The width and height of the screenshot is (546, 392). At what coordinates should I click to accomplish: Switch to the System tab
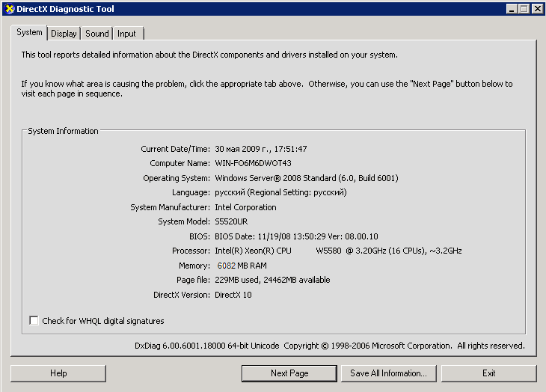coord(29,32)
